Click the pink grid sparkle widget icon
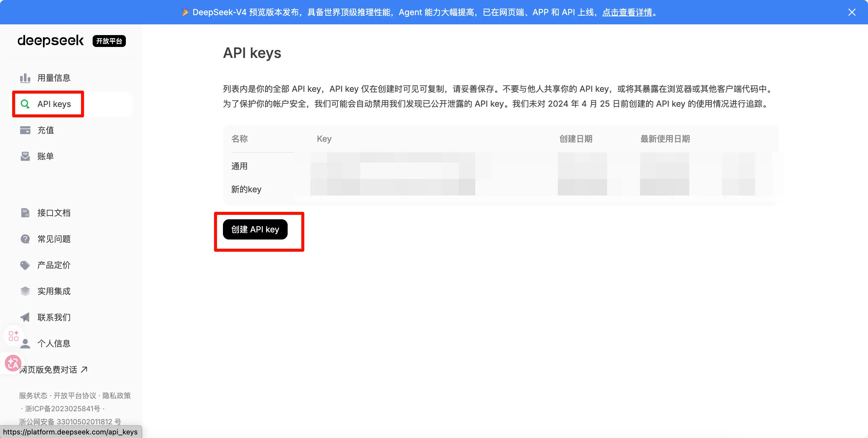This screenshot has width=868, height=438. [13, 335]
